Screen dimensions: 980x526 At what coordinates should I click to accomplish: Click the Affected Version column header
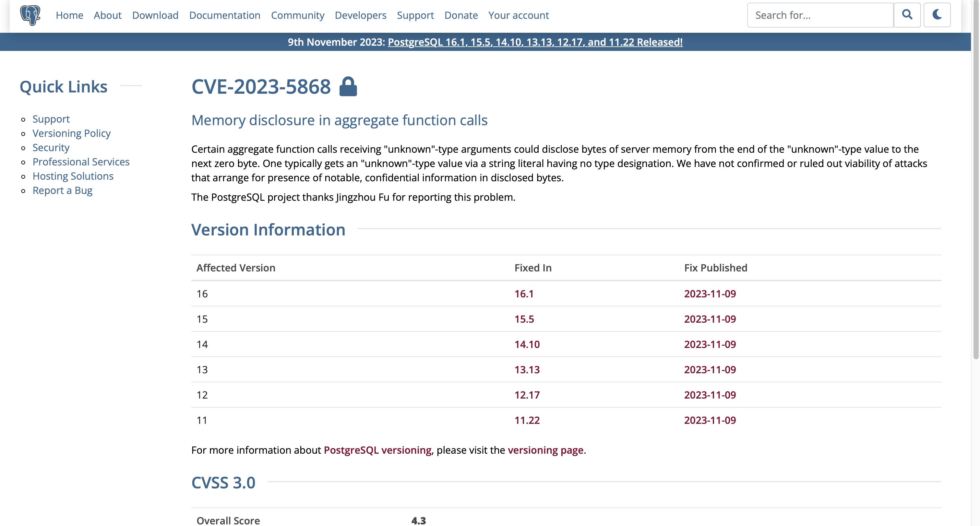[x=236, y=268]
